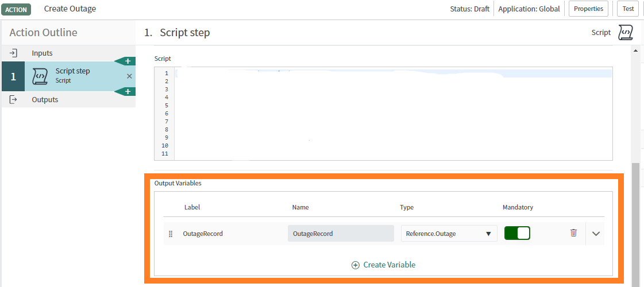This screenshot has height=287, width=644.
Task: Select Outputs in Action Outline
Action: tap(45, 99)
